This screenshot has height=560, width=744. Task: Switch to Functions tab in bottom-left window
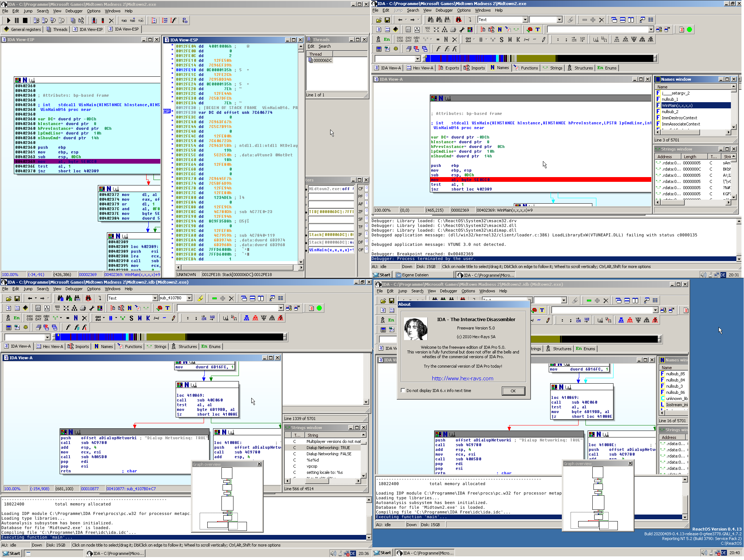(130, 347)
